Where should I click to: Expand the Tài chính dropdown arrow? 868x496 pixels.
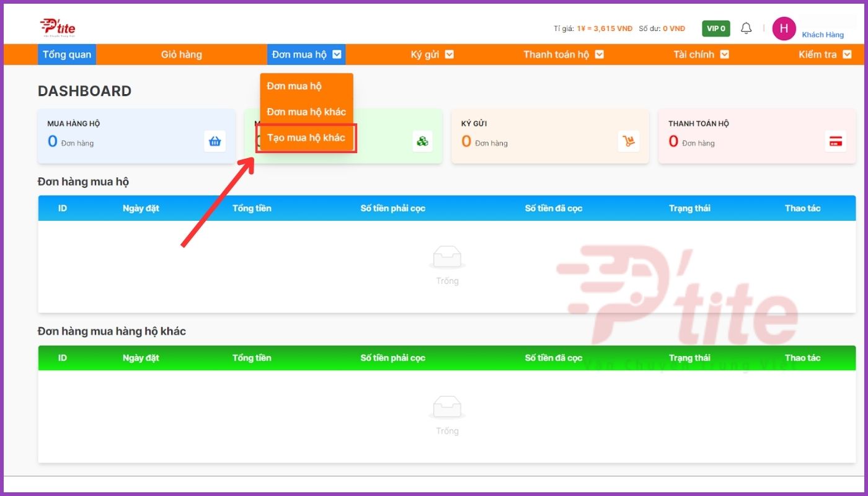724,55
